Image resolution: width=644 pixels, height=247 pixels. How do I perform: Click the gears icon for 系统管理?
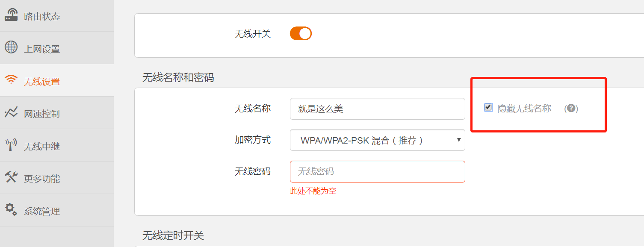click(x=11, y=209)
